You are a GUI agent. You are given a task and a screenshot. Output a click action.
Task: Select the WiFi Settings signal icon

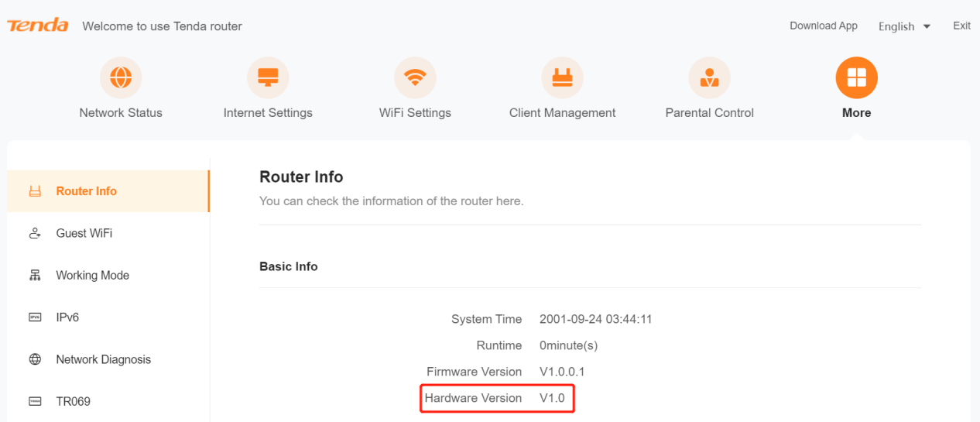415,77
